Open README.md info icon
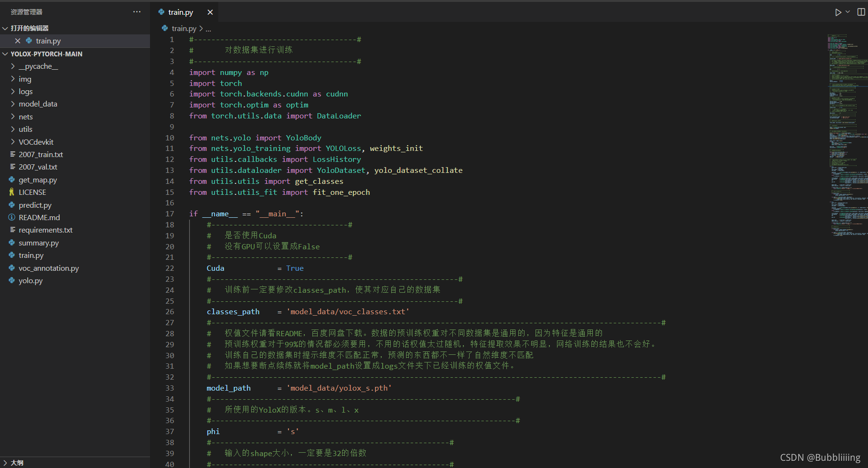Viewport: 868px width, 468px height. click(12, 217)
